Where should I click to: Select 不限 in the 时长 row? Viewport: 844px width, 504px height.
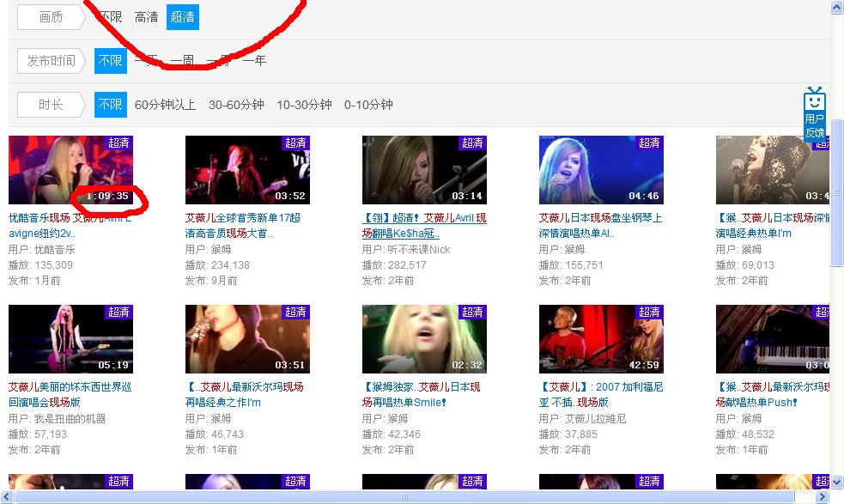point(110,105)
